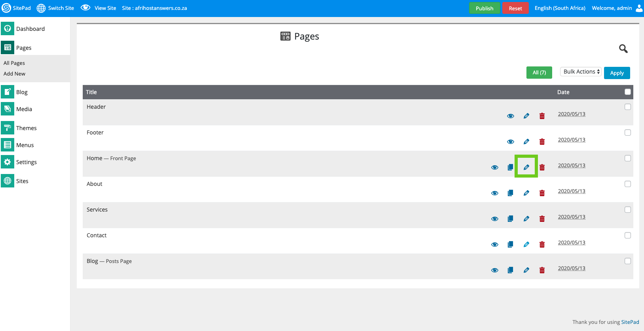Open Themes in the sidebar
The height and width of the screenshot is (331, 644).
[x=26, y=128]
